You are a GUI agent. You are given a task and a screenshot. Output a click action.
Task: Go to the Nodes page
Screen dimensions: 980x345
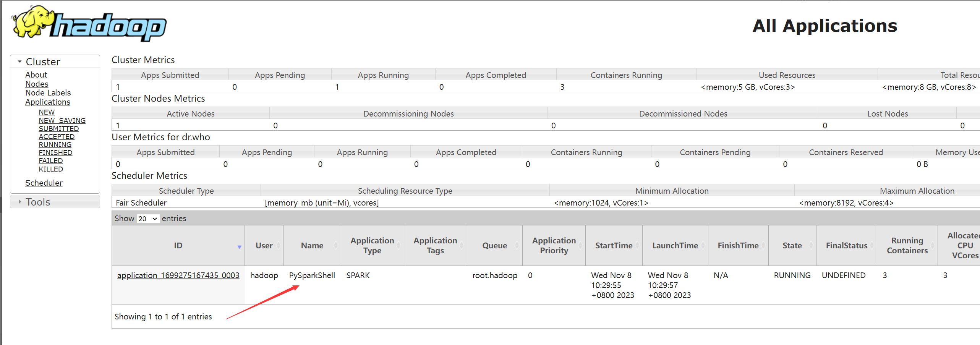coord(37,84)
